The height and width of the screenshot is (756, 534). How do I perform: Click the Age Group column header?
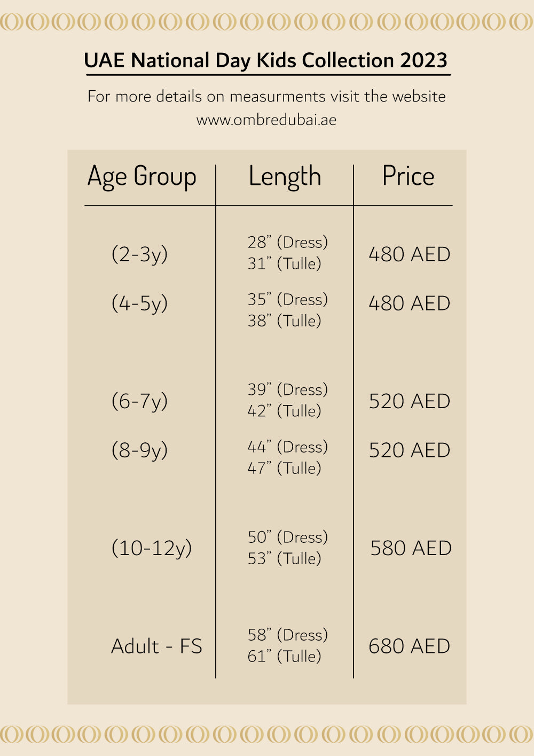pos(142,177)
